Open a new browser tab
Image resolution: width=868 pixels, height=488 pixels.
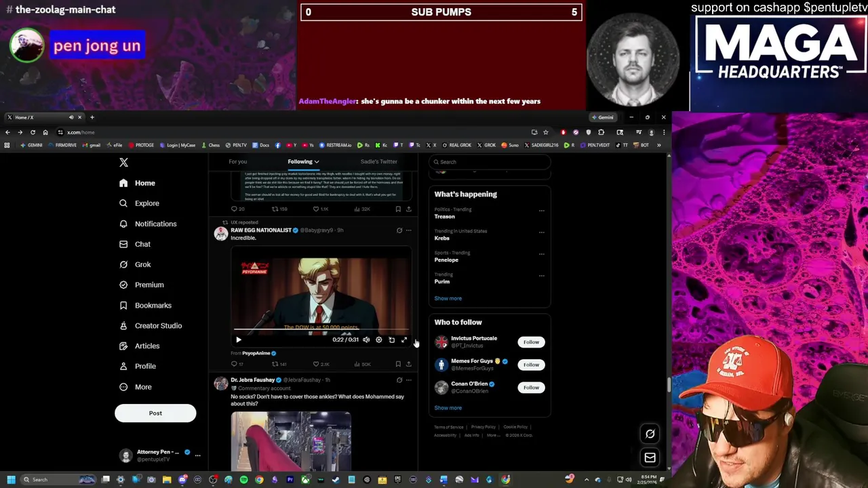point(92,118)
